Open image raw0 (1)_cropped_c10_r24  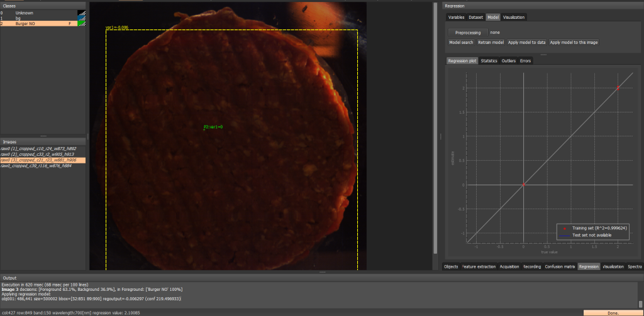click(38, 148)
